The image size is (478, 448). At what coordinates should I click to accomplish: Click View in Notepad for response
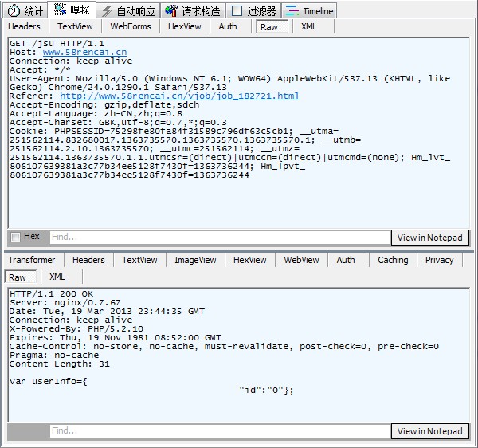click(x=430, y=431)
